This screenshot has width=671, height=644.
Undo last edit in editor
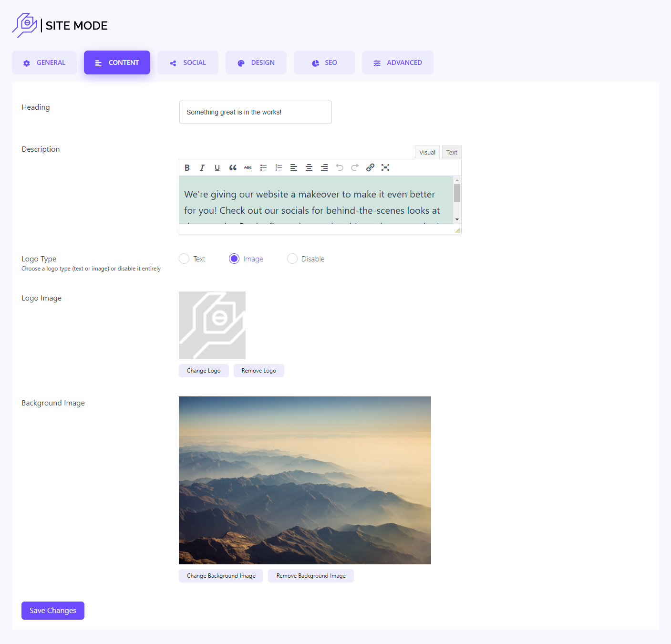[x=340, y=167]
